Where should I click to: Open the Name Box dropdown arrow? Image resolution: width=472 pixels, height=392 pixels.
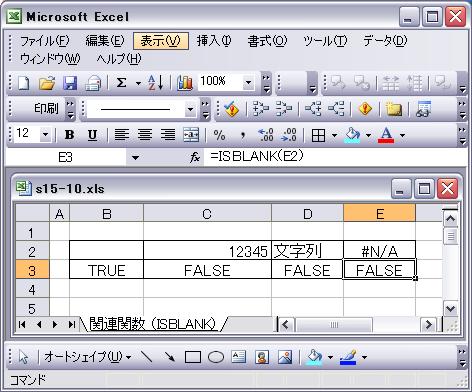tap(135, 157)
